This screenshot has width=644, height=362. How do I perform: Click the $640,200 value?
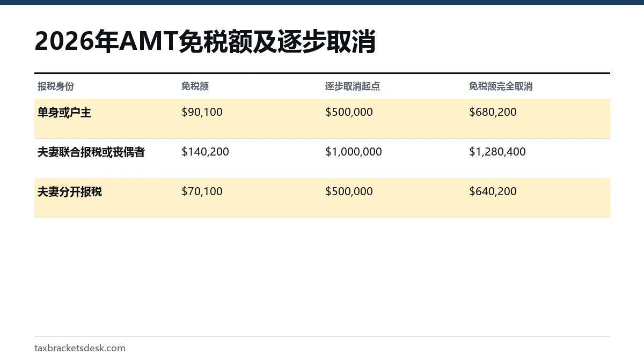[493, 191]
